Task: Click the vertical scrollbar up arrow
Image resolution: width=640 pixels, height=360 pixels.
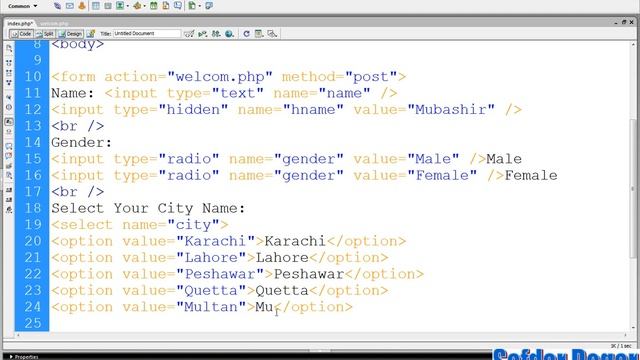Action: 633,45
